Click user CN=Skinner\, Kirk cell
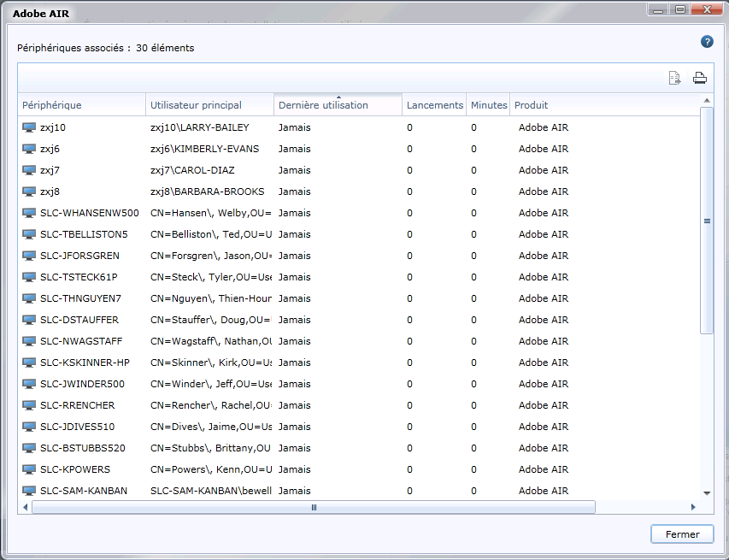This screenshot has height=560, width=729. 211,363
